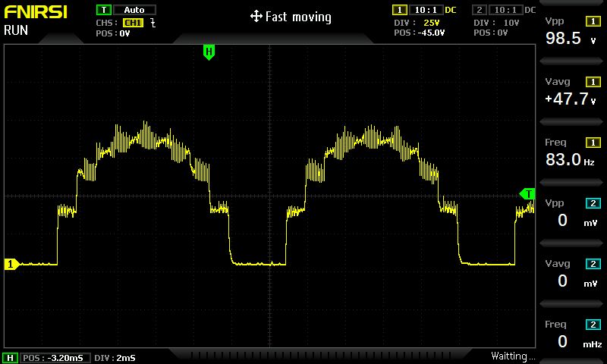Click the horizontal position bar at bottom
The width and height of the screenshot is (607, 364).
point(319,355)
